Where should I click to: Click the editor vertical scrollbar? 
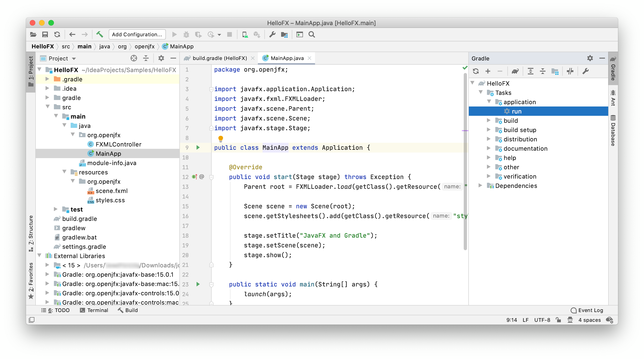point(465,160)
